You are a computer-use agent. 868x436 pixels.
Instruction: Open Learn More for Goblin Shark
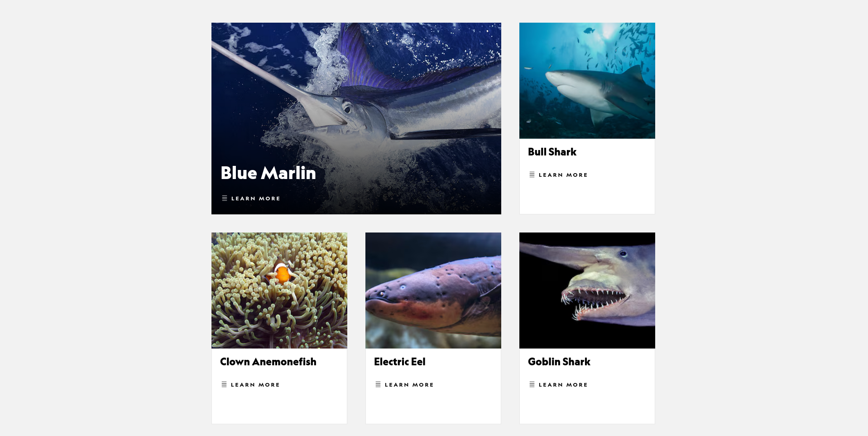click(x=563, y=385)
